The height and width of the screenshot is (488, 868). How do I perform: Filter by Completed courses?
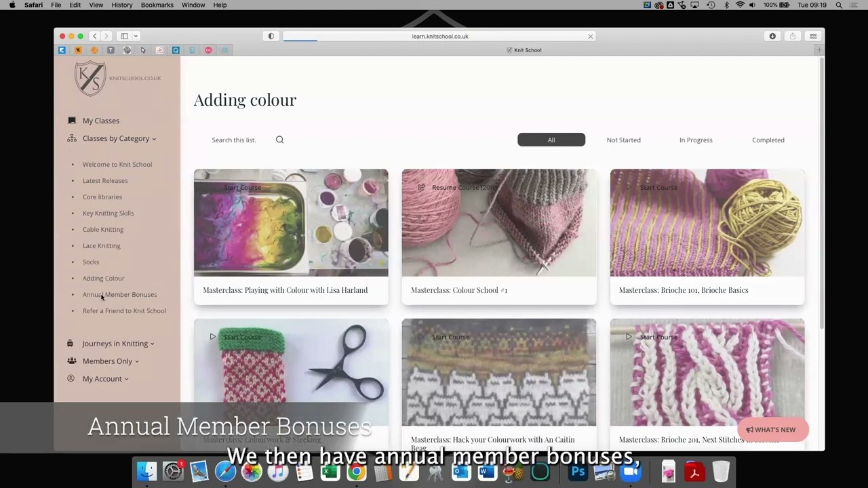tap(768, 140)
